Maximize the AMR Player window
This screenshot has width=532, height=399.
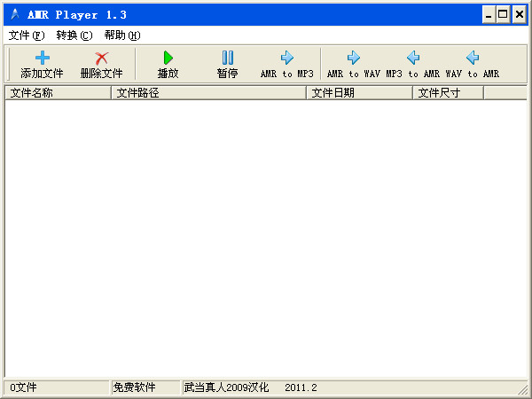tap(503, 14)
